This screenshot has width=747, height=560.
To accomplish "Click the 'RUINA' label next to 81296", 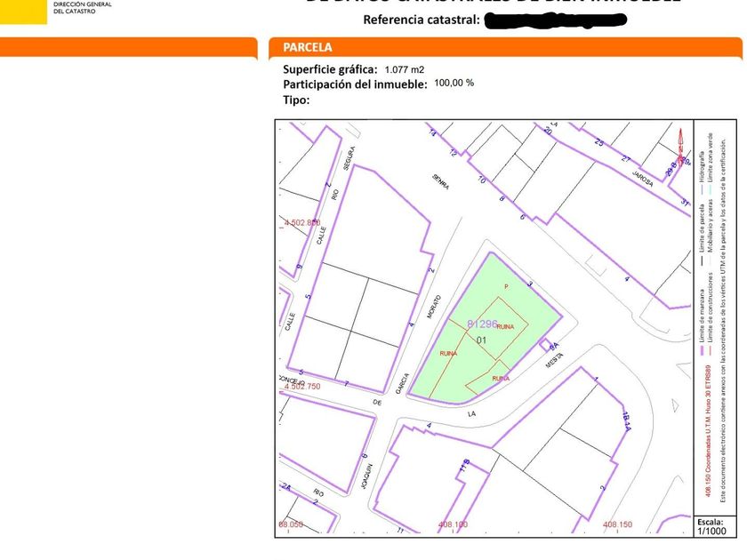I will [x=505, y=327].
